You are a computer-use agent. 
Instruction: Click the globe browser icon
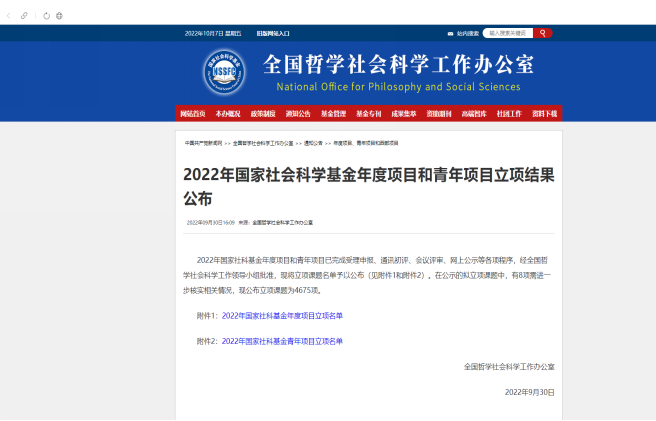tap(59, 16)
